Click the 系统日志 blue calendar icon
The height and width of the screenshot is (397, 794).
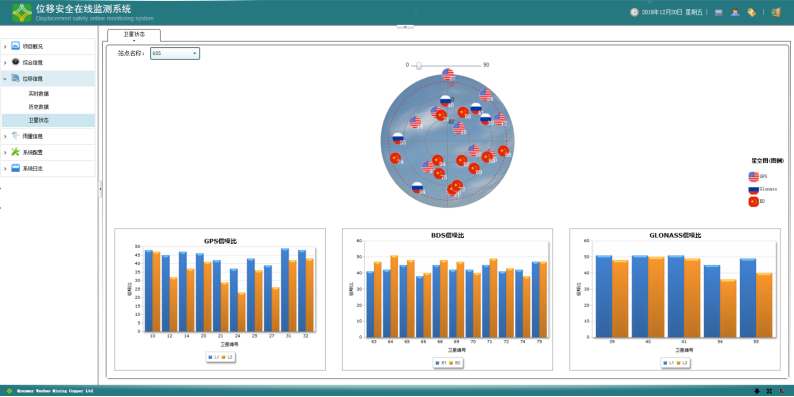[16, 168]
